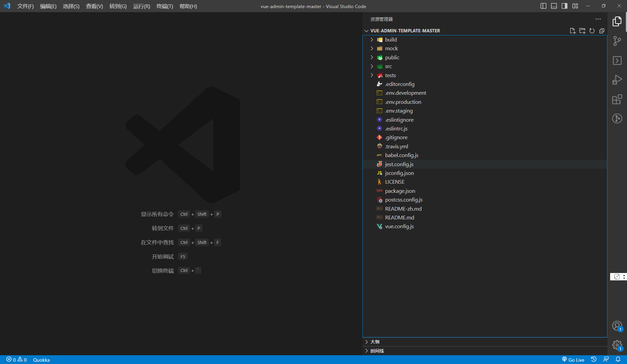
Task: Expand the src folder
Action: tap(485, 66)
